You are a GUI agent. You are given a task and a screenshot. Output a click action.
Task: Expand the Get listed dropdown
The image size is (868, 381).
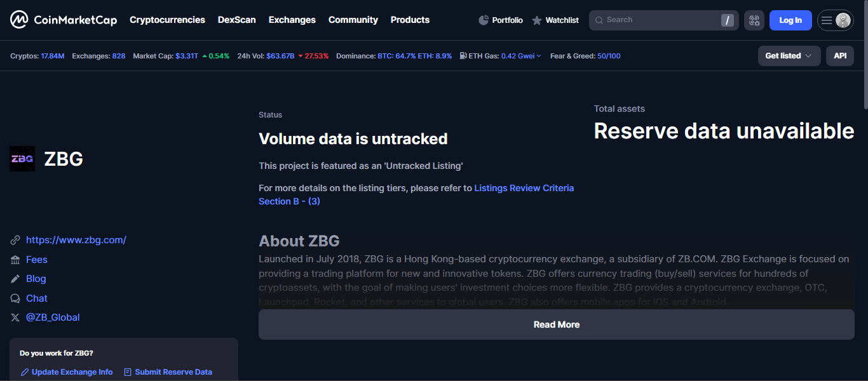coord(789,56)
